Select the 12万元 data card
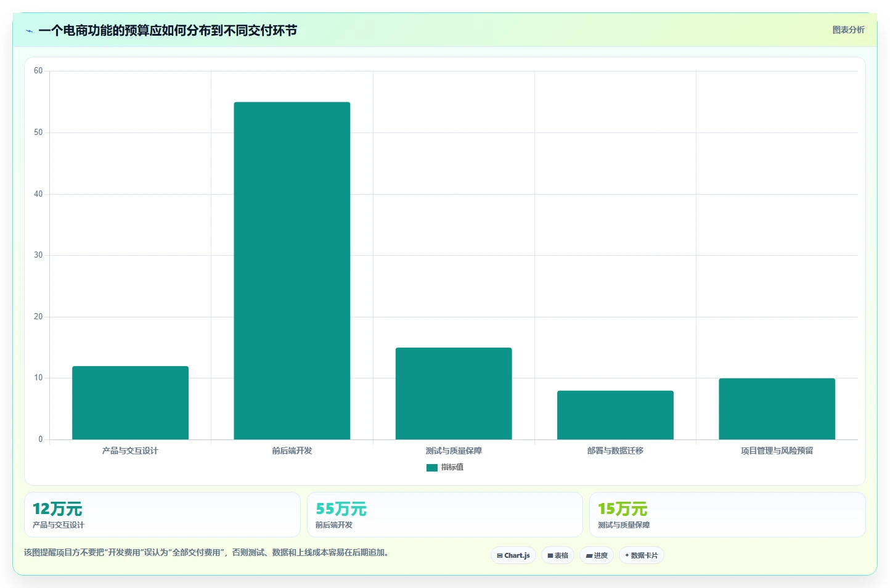 (x=162, y=515)
